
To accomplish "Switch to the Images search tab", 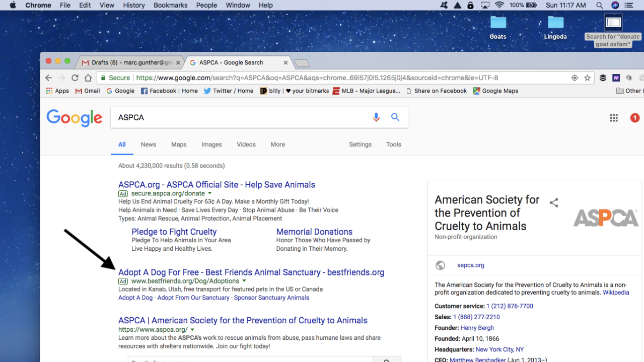I will [211, 144].
